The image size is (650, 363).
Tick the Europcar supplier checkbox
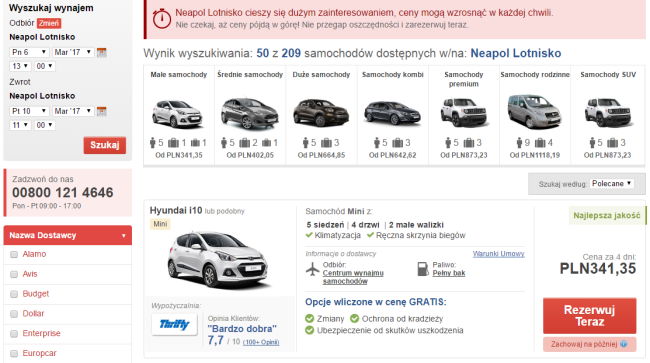click(x=14, y=353)
